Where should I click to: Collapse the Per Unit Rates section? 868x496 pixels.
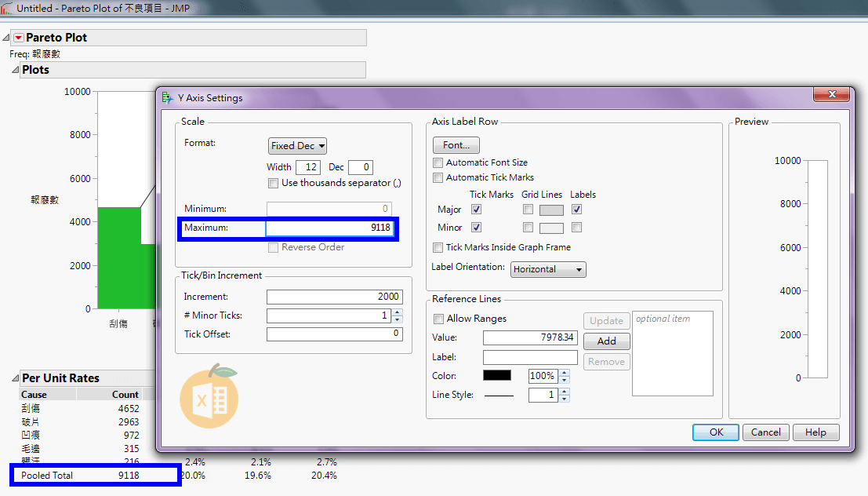click(15, 378)
